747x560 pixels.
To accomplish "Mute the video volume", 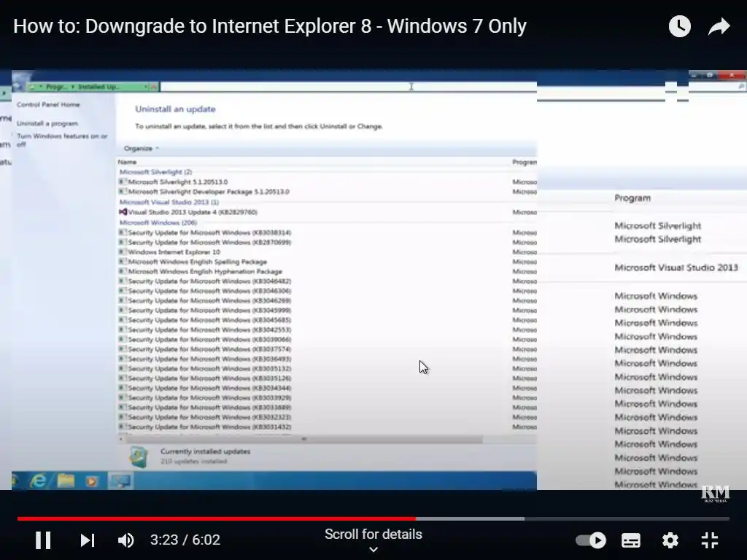I will [126, 540].
